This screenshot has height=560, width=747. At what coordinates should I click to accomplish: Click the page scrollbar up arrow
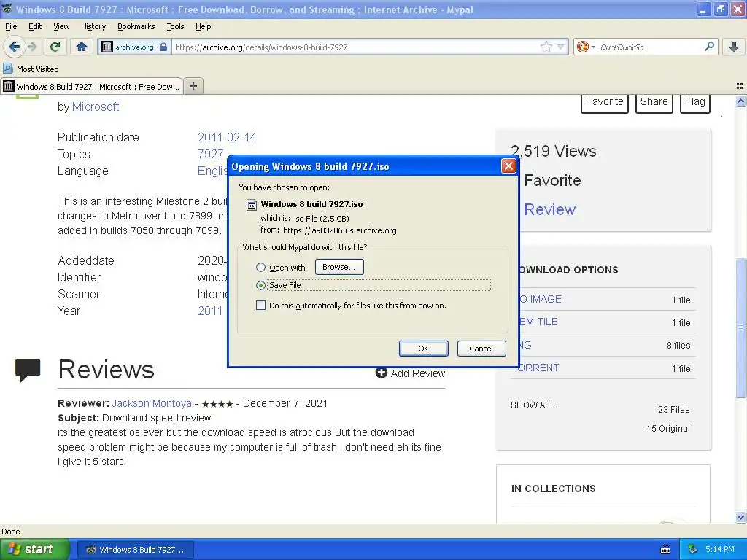(x=740, y=101)
